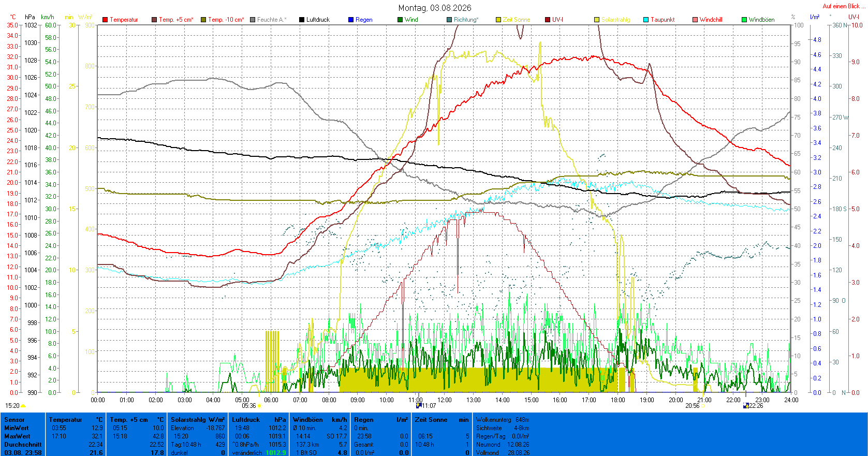Click the Elevation value '-18.767'
The image size is (868, 456).
pos(216,428)
